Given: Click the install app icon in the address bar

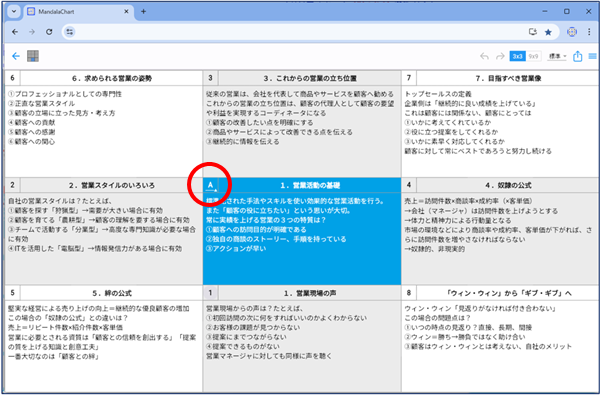Looking at the screenshot, I should [533, 32].
